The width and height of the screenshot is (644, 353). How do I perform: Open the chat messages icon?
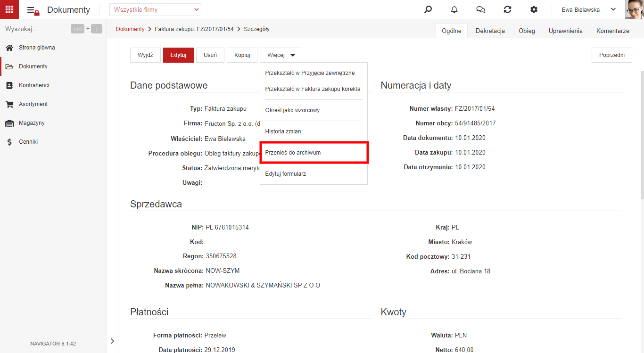[480, 9]
